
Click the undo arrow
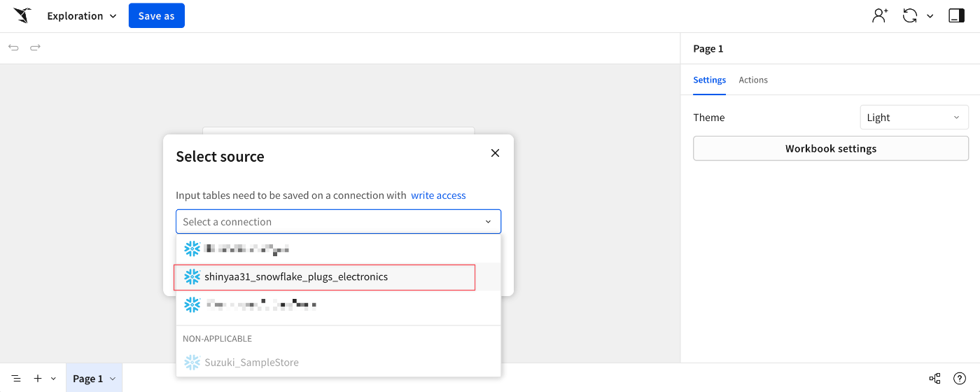coord(14,48)
